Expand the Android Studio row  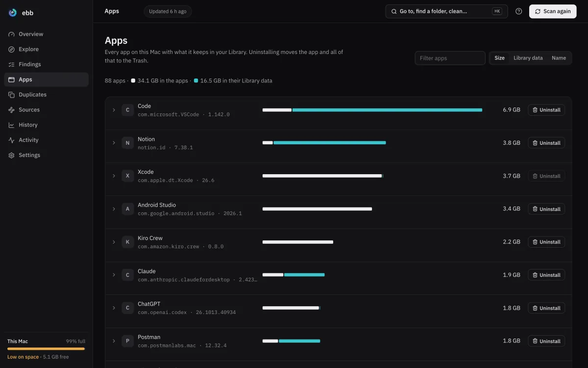click(x=114, y=209)
